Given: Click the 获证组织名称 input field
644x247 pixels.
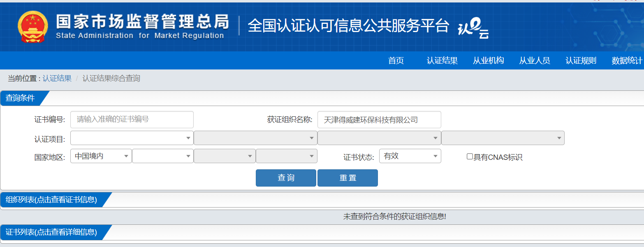Looking at the screenshot, I should point(379,120).
